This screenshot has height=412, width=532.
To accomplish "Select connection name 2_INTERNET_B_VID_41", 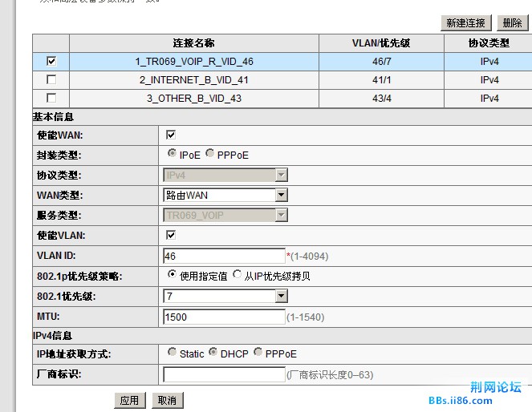I will click(x=194, y=80).
